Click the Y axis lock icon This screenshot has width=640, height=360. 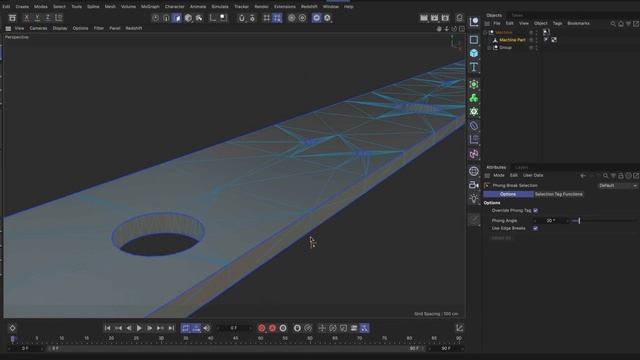pos(37,18)
